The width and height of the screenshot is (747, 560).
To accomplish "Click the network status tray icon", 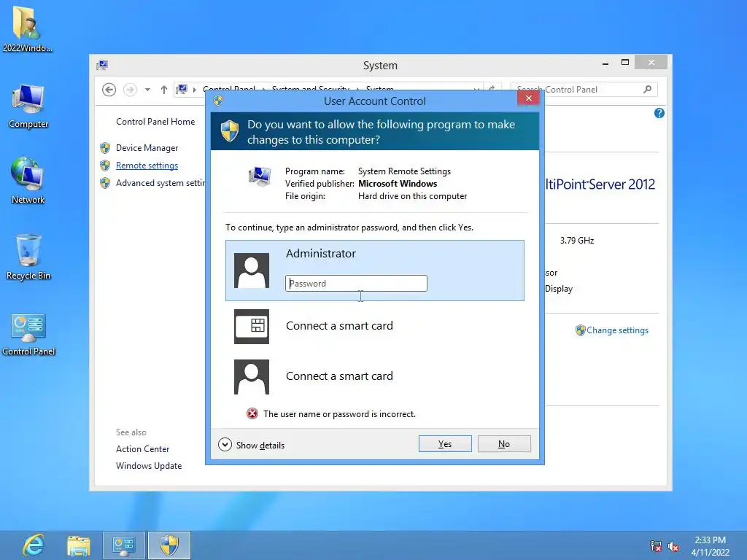I will point(656,546).
